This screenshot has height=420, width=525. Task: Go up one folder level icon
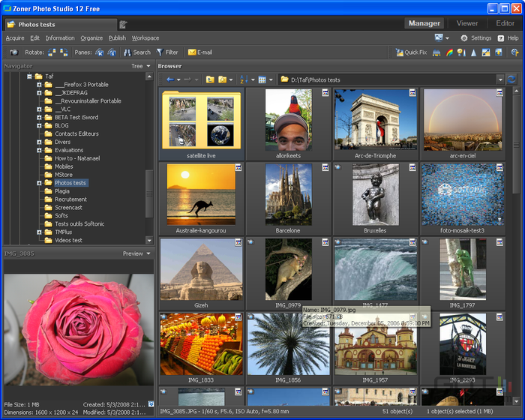point(210,79)
